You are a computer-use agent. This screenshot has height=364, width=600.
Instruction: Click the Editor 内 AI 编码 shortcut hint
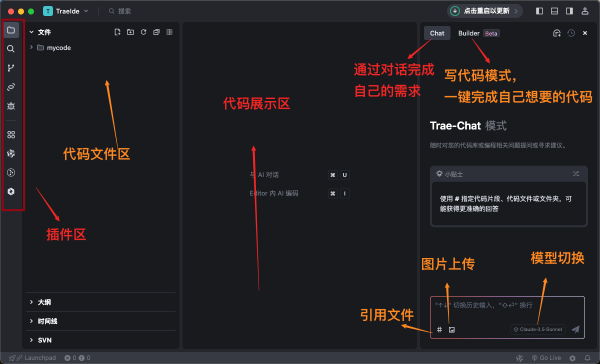299,193
